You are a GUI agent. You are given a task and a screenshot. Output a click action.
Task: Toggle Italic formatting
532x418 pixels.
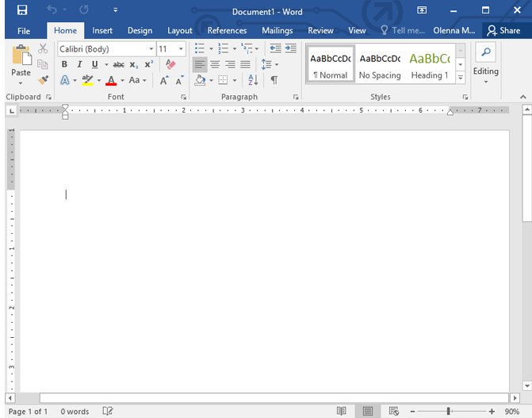[x=79, y=64]
